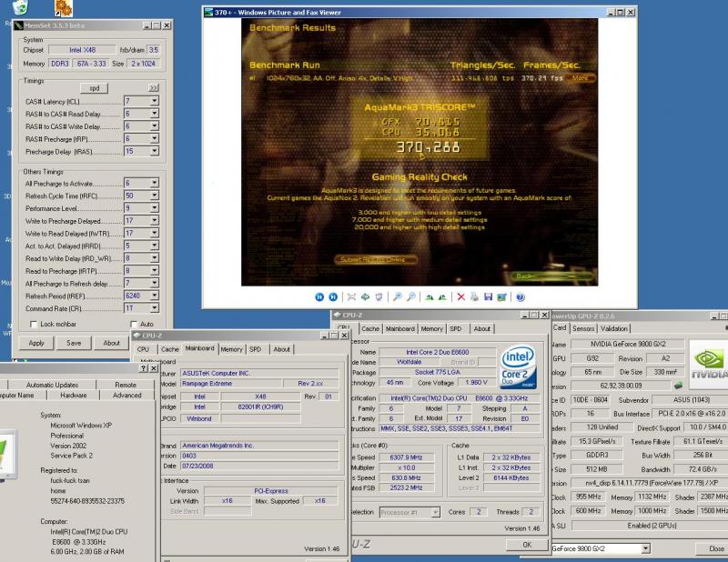Open the GeForce 9800 GX2 card dropdown in GPU-Z
This screenshot has width=728, height=562.
[645, 548]
